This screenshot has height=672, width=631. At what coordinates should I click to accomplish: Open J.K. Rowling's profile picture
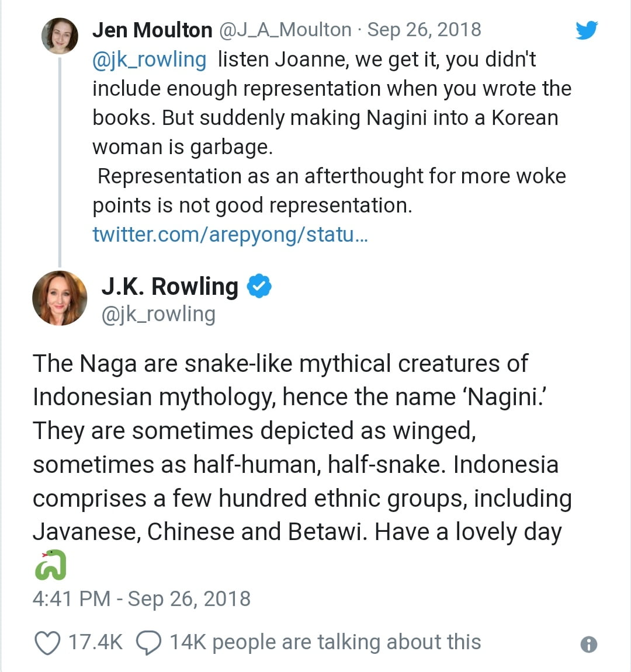(x=60, y=298)
